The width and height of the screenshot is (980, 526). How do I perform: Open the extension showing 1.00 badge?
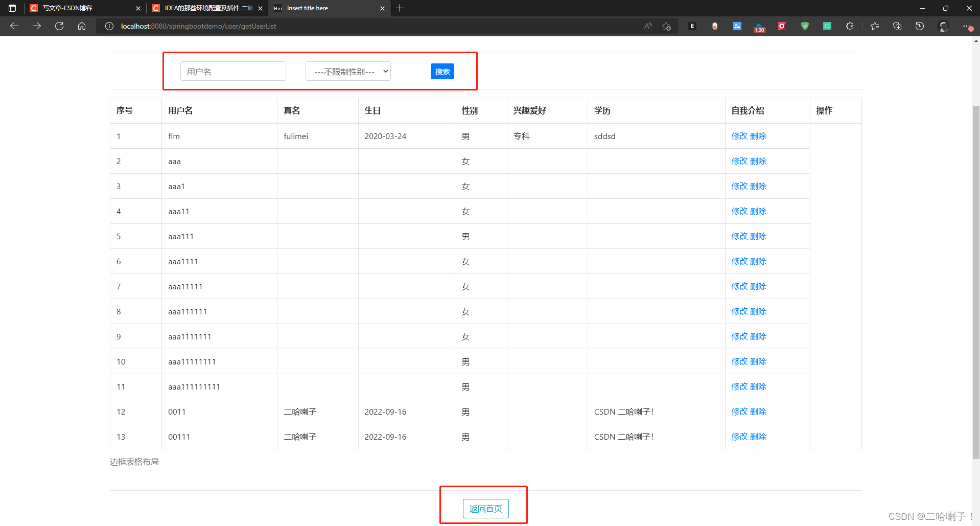pyautogui.click(x=760, y=27)
